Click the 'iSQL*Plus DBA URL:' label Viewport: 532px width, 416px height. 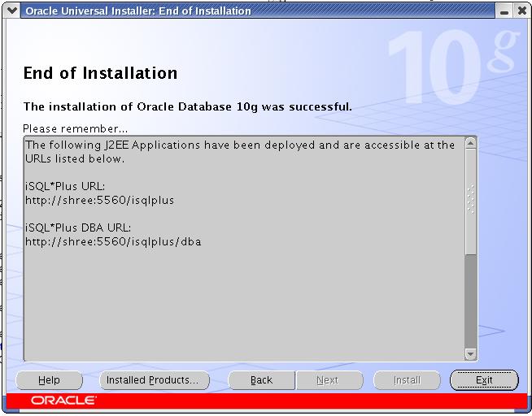78,227
